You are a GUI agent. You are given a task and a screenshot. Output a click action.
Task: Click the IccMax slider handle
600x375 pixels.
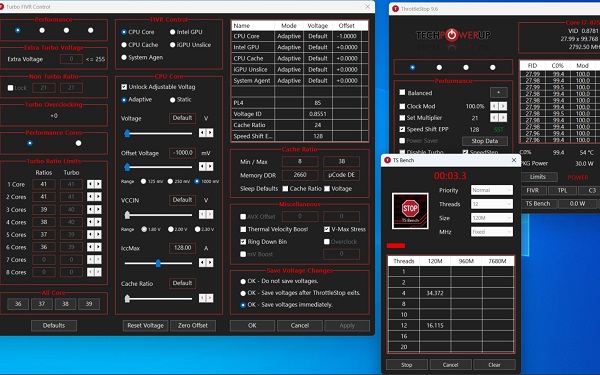[x=158, y=263]
